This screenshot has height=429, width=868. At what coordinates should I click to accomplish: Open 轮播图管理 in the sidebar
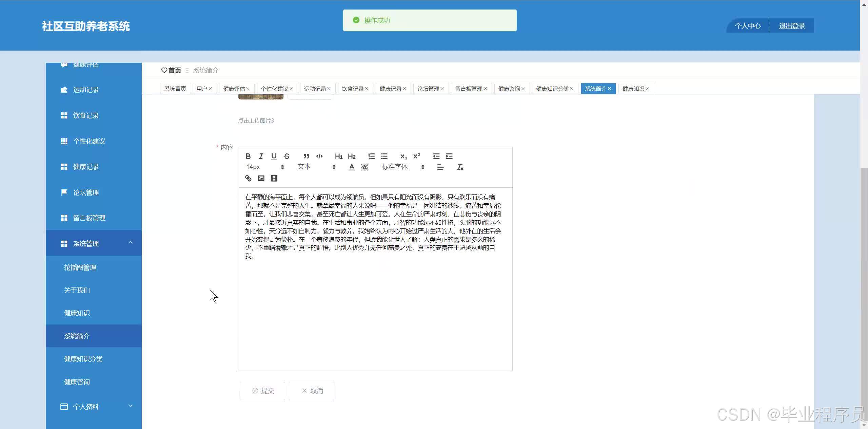point(80,267)
